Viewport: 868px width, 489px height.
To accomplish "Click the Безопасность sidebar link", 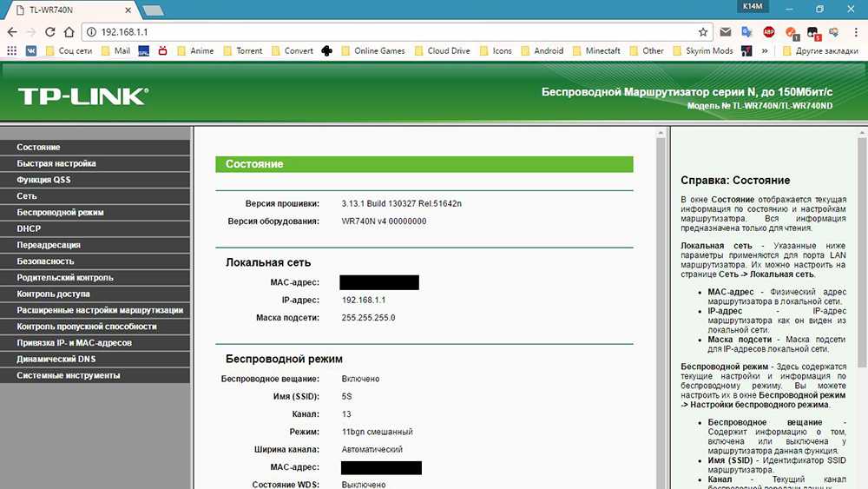I will coord(45,261).
